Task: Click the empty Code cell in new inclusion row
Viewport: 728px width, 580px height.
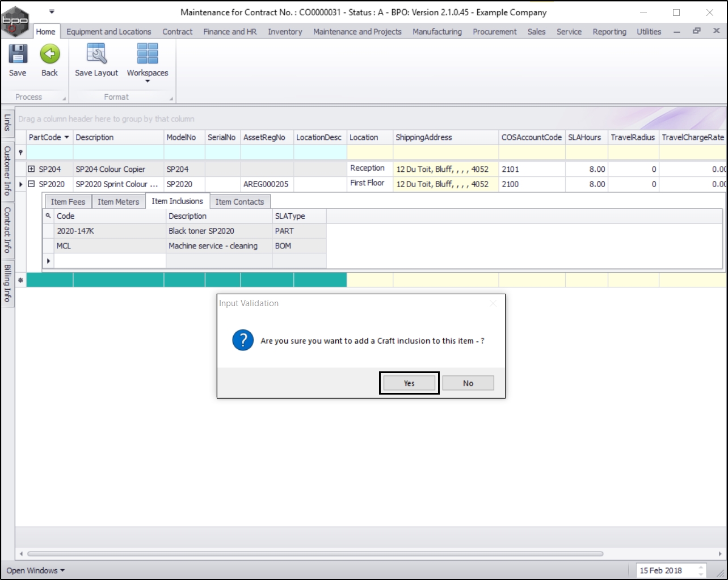Action: pyautogui.click(x=110, y=261)
